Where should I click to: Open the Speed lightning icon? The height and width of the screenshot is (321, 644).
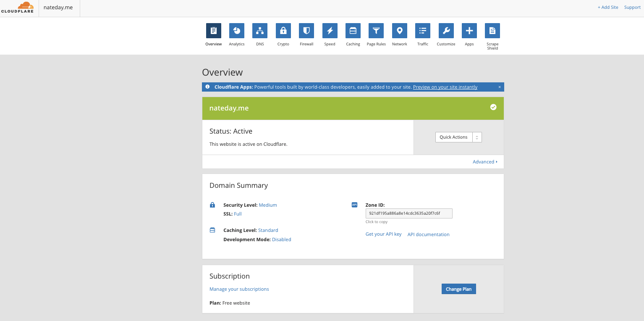pos(330,31)
